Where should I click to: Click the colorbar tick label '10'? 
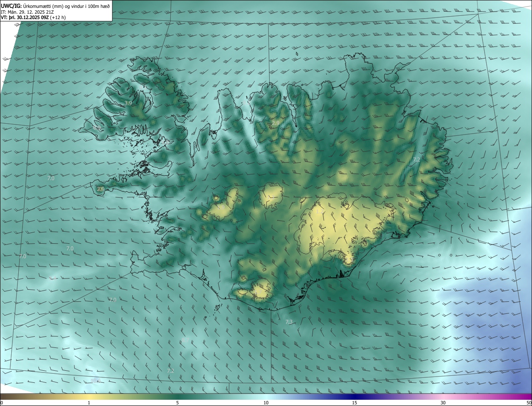point(266,403)
